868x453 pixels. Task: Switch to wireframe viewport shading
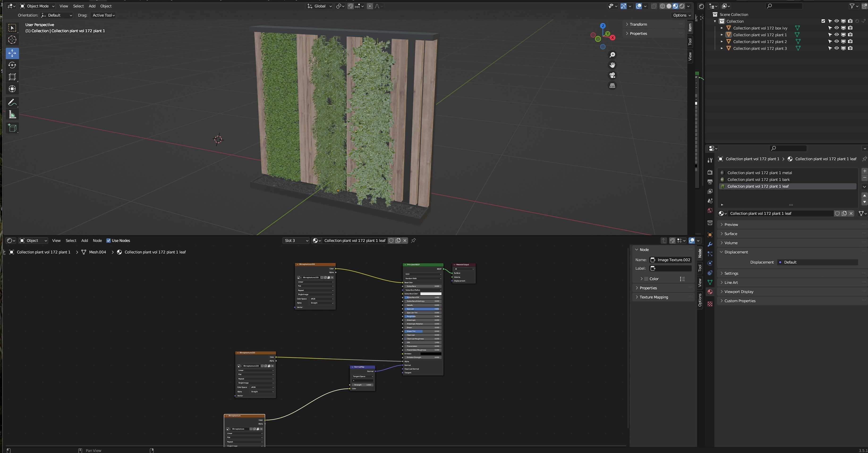(663, 6)
